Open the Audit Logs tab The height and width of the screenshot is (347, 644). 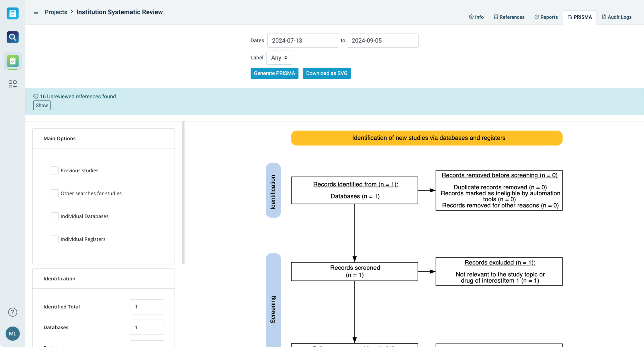616,17
